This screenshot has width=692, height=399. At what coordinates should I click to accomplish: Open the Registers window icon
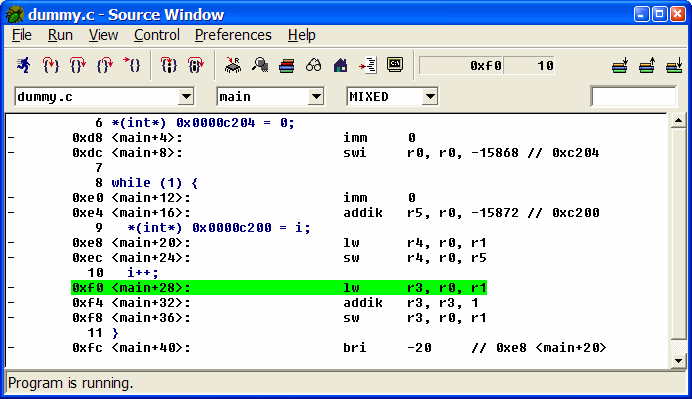point(233,65)
